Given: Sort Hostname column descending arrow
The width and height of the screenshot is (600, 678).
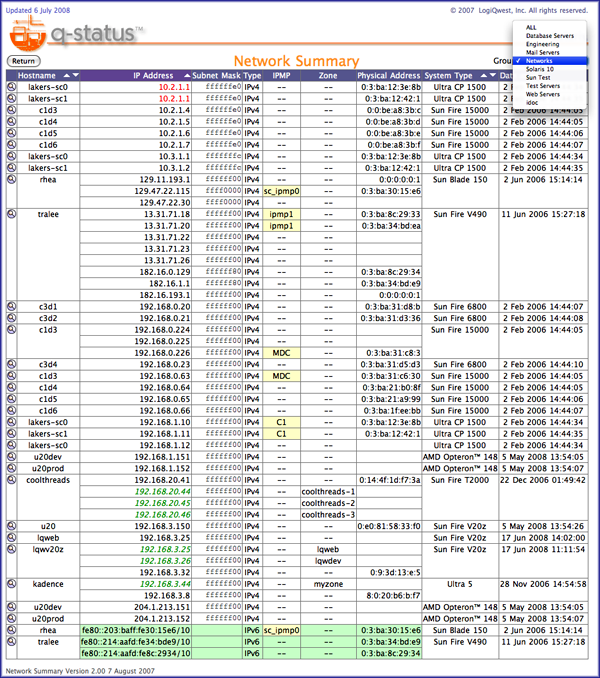Looking at the screenshot, I should [x=76, y=75].
